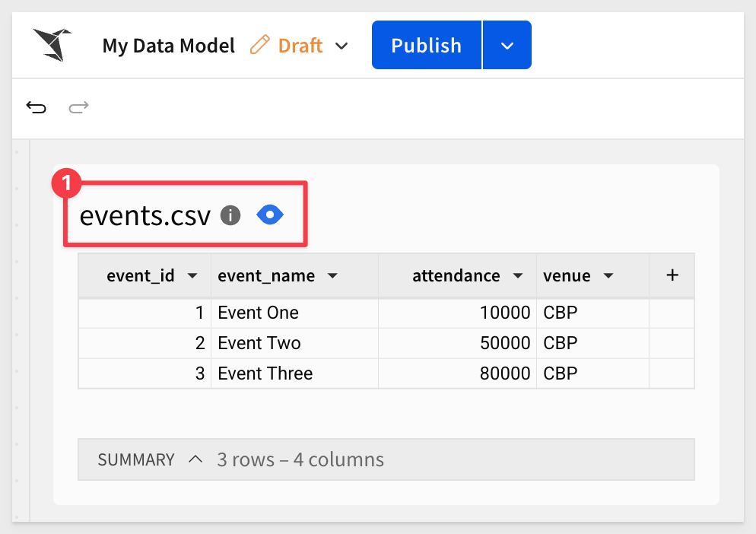Screen dimensions: 756x534
Task: Toggle events.csv visibility with the eye icon
Action: coord(270,215)
